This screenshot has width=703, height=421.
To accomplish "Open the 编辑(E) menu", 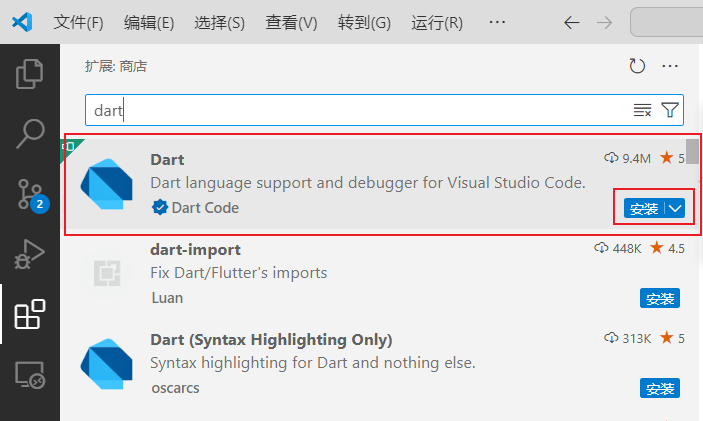I will (x=149, y=22).
